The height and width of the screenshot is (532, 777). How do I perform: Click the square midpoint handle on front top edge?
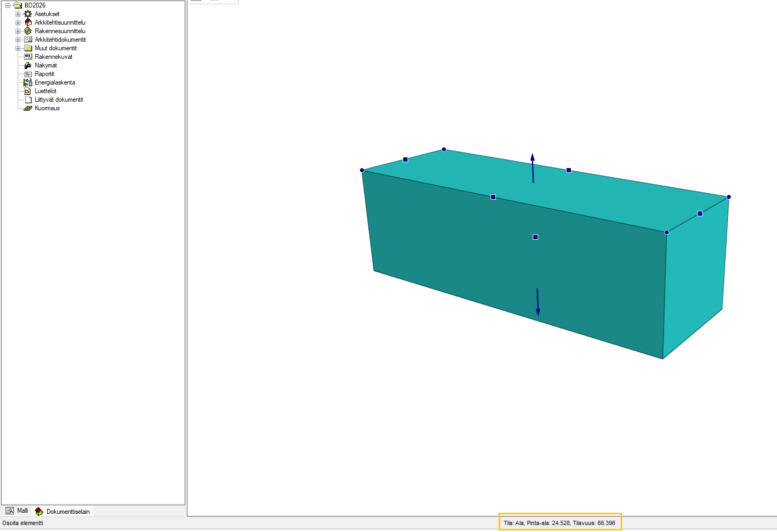point(493,197)
